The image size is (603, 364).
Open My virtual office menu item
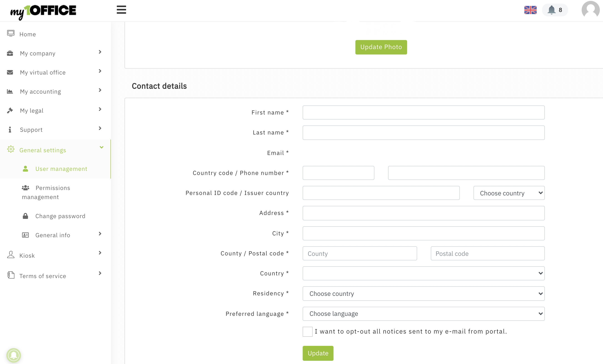tap(43, 72)
